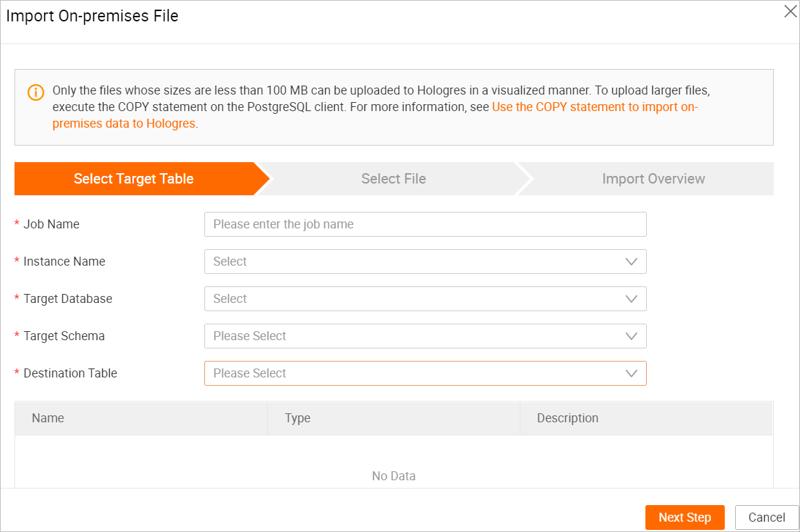800x532 pixels.
Task: Click the orange info icon in the notice
Action: [x=36, y=92]
